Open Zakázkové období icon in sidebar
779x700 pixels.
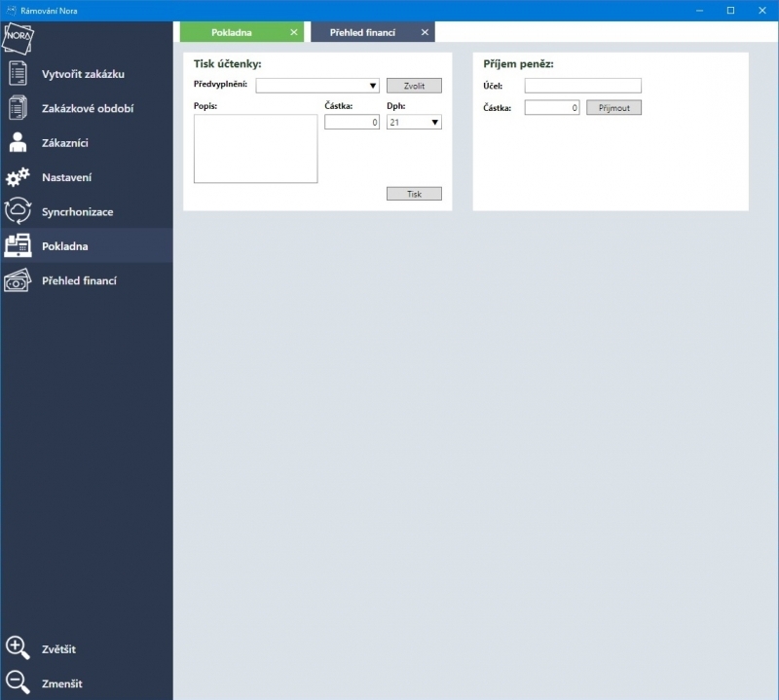point(18,108)
